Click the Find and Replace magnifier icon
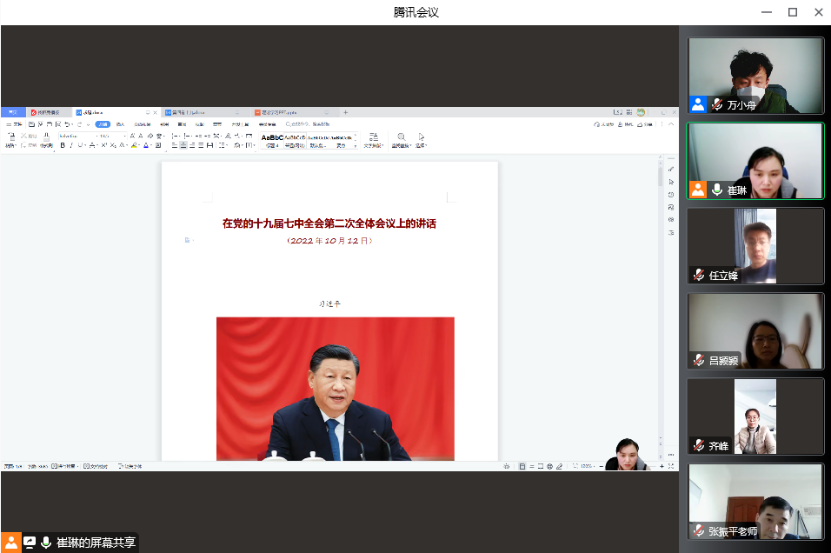Image resolution: width=831 pixels, height=553 pixels. (x=401, y=137)
